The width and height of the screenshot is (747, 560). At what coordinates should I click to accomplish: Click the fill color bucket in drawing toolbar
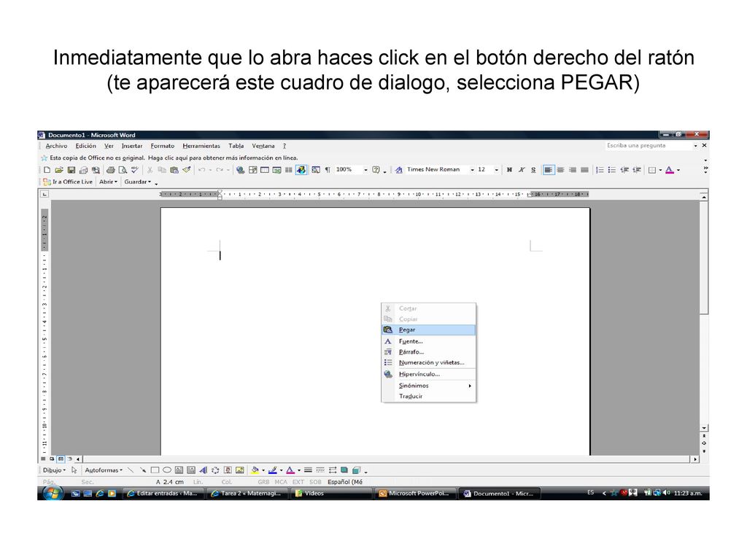pos(255,470)
